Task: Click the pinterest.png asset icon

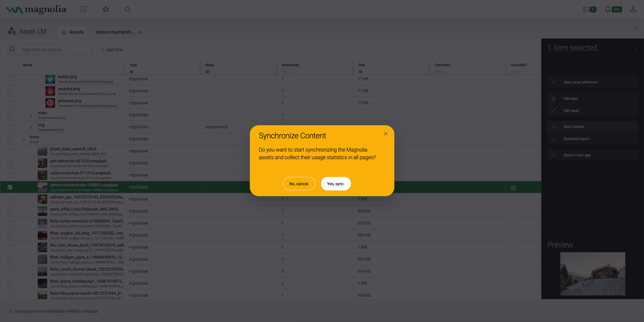Action: coord(50,103)
